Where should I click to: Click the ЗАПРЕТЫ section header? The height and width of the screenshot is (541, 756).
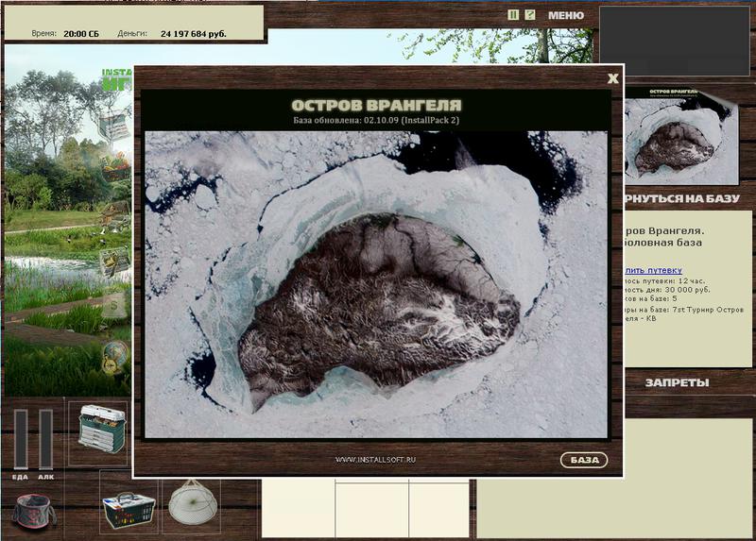pos(677,383)
